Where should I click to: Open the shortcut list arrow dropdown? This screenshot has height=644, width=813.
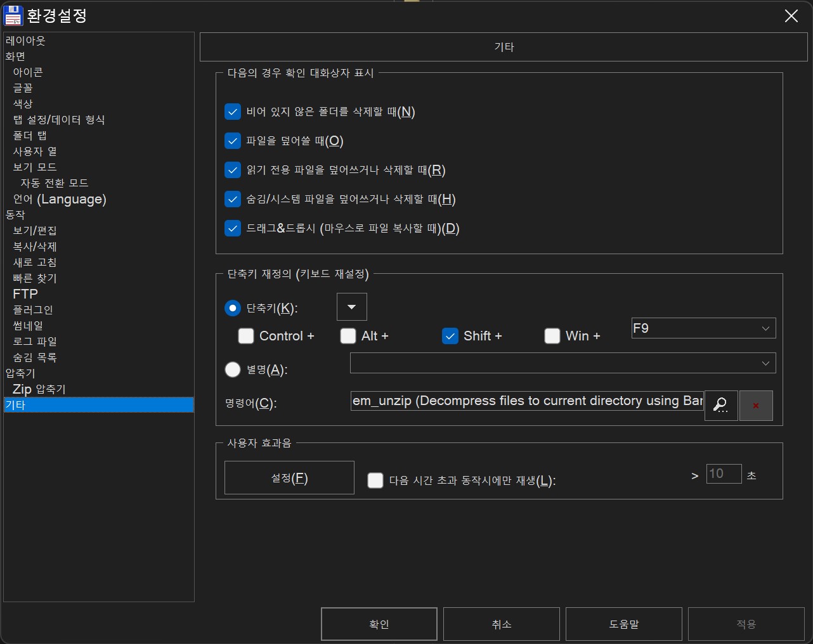coord(352,307)
